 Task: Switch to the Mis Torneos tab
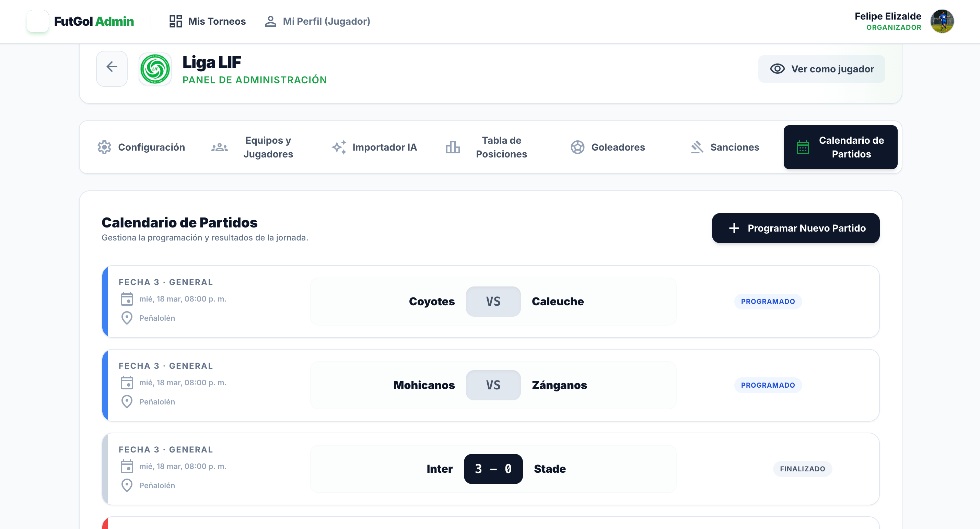207,21
